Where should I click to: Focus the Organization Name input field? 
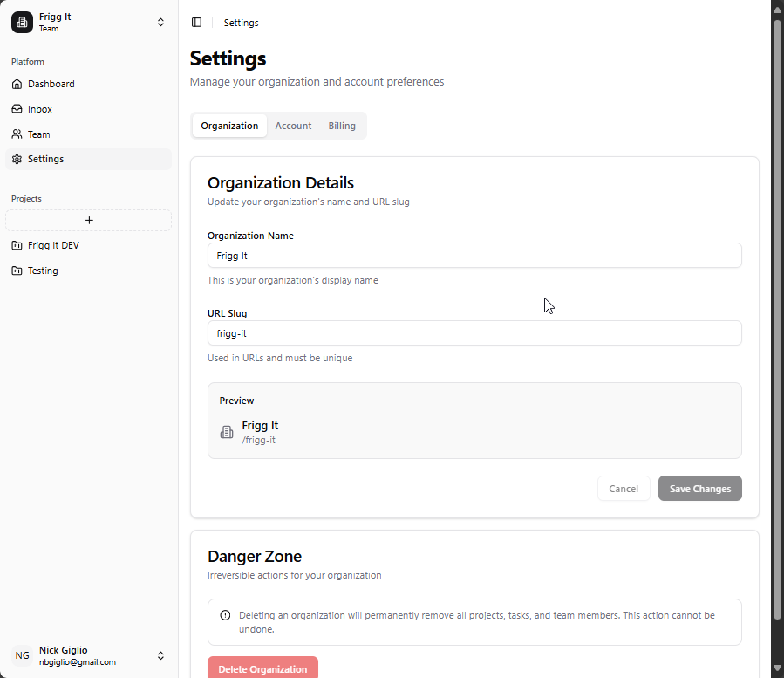pos(474,256)
